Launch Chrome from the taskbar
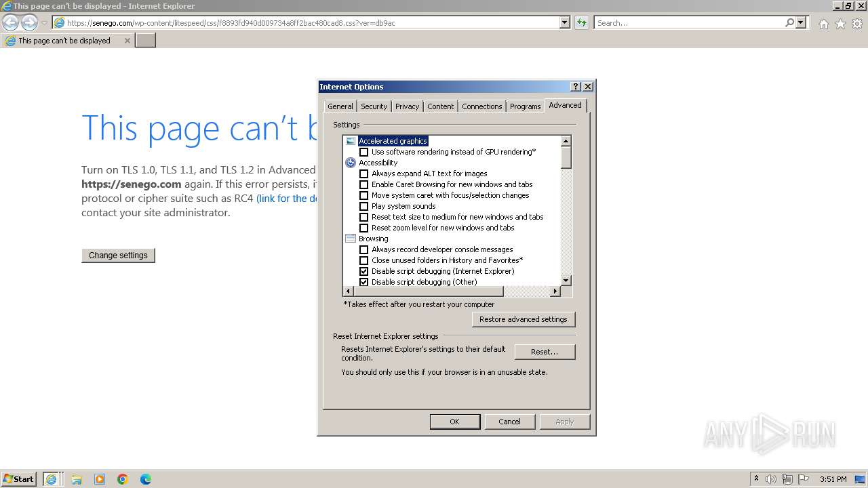Viewport: 868px width, 488px height. point(123,479)
